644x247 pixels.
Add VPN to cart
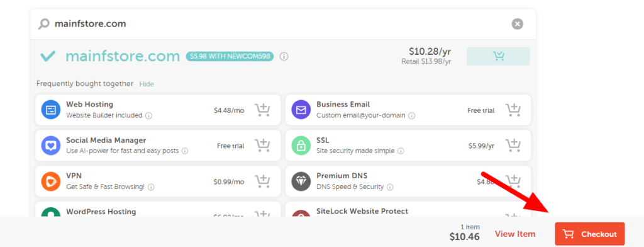(262, 181)
